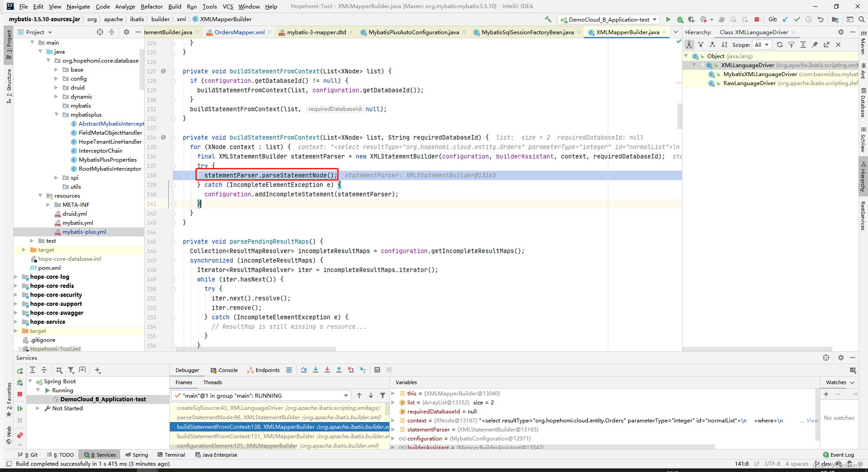Click the builder breadcrumb in the navigation bar
This screenshot has width=868, height=472.
(160, 19)
